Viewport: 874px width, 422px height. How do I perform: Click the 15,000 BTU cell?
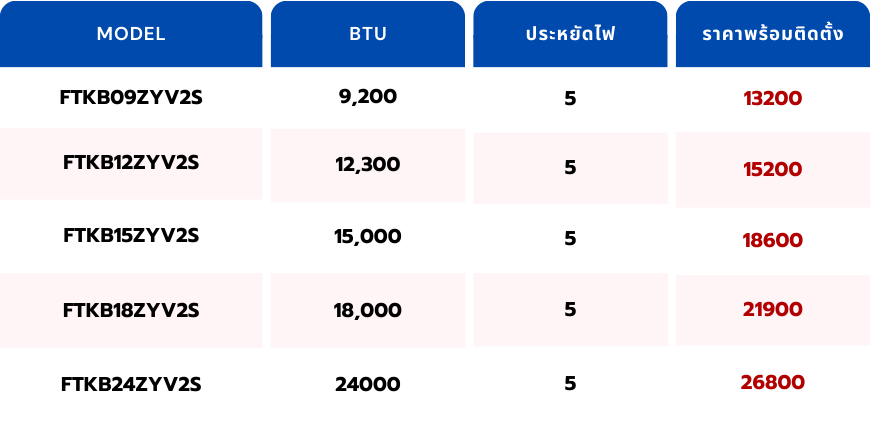click(x=368, y=237)
